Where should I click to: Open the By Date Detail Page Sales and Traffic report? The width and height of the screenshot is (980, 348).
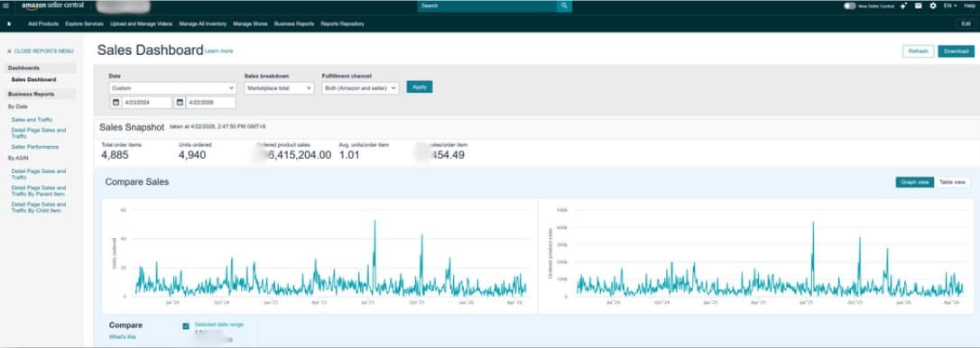[x=38, y=133]
